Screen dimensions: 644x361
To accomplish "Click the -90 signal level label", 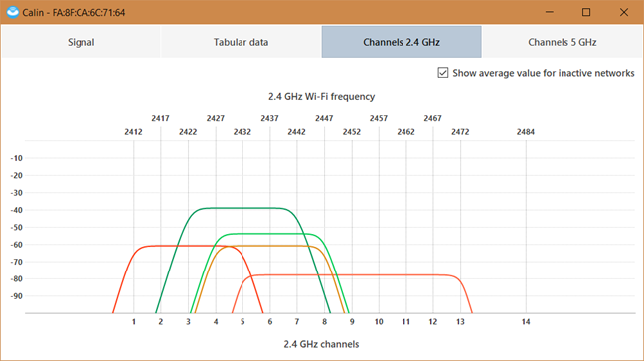I will [17, 296].
